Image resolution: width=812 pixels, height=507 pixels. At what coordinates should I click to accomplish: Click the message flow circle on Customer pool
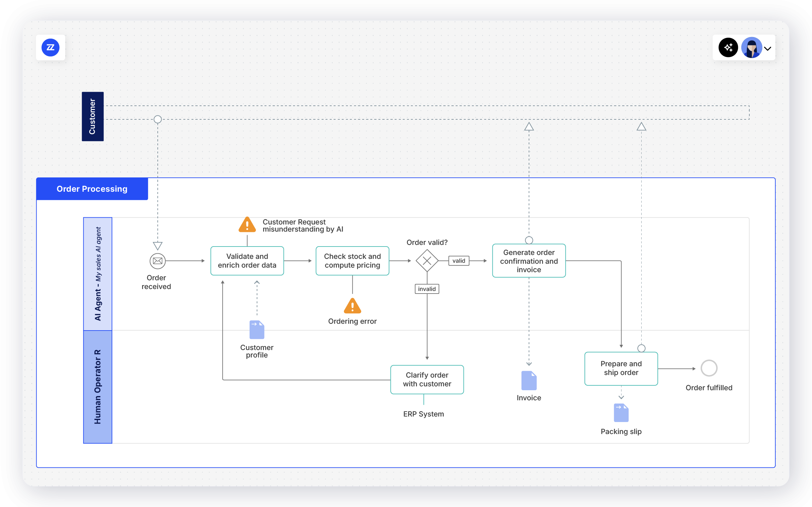[x=158, y=119]
